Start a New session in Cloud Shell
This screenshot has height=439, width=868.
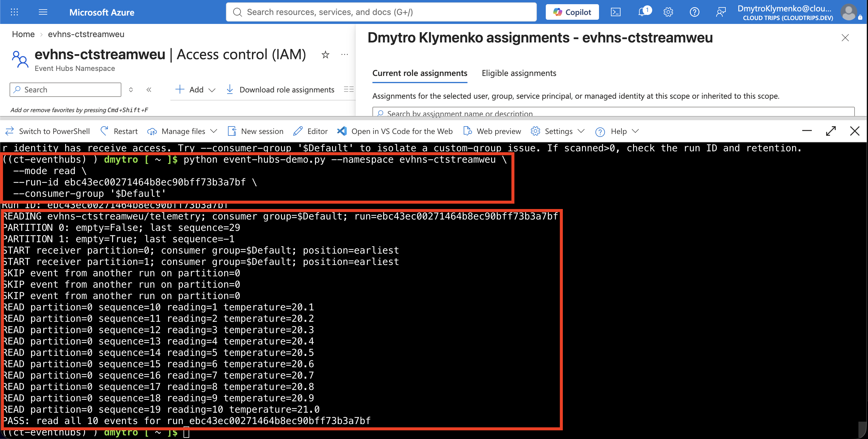click(x=256, y=131)
